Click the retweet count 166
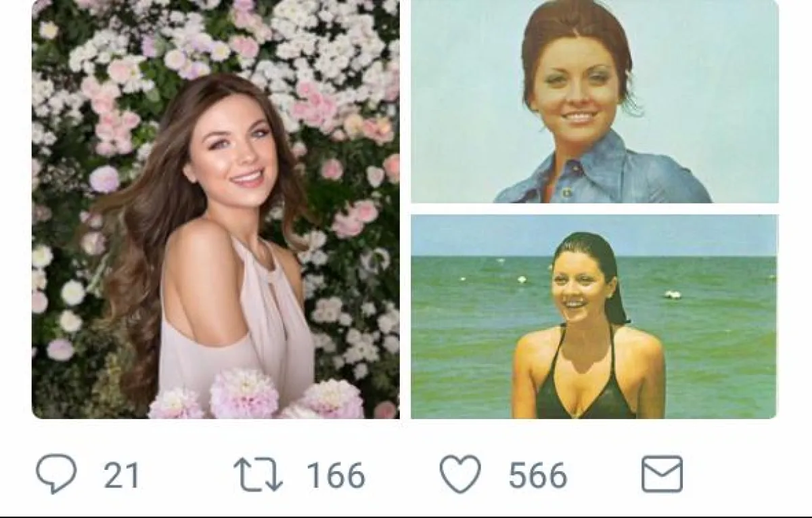This screenshot has height=518, width=812. tap(336, 475)
